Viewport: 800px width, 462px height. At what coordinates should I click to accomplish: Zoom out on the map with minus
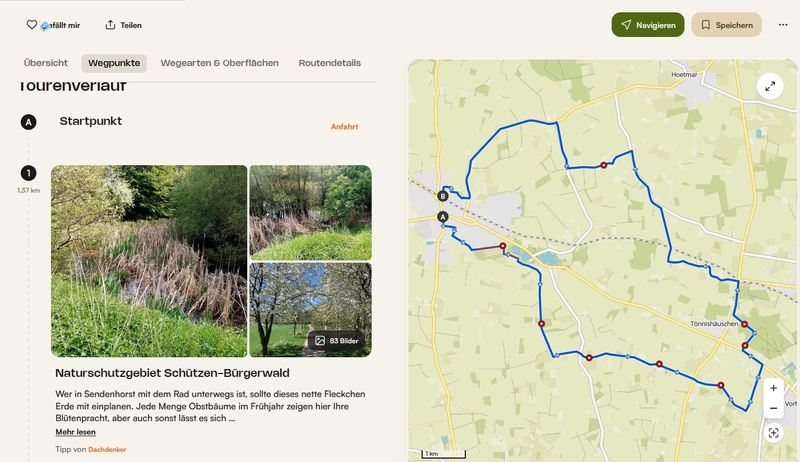[x=773, y=408]
